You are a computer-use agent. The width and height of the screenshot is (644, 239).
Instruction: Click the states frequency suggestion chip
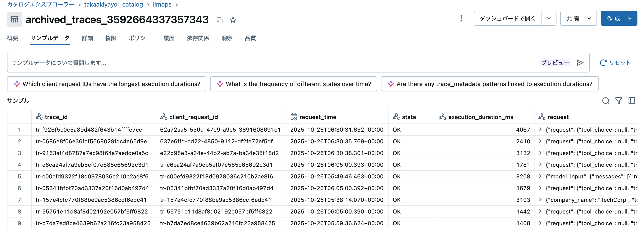pos(293,84)
